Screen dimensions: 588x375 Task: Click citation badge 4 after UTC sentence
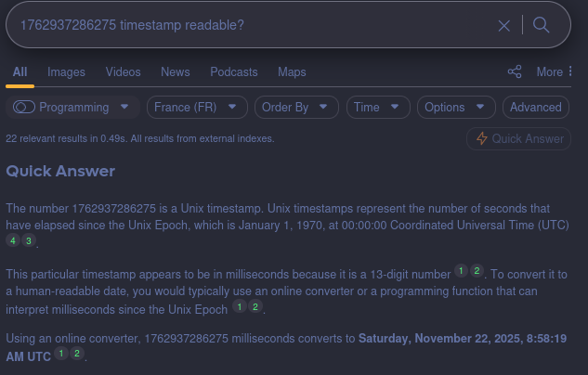tap(13, 240)
